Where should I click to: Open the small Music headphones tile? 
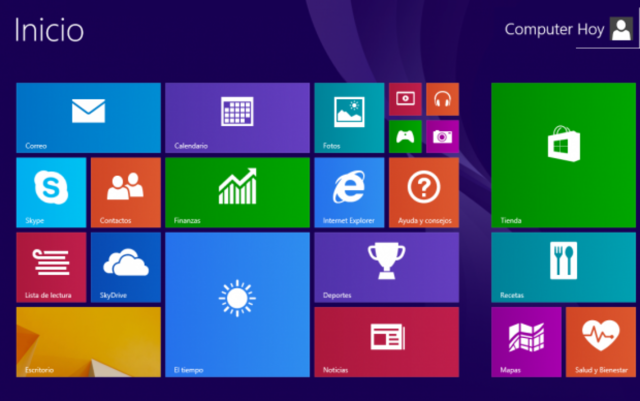pyautogui.click(x=442, y=99)
